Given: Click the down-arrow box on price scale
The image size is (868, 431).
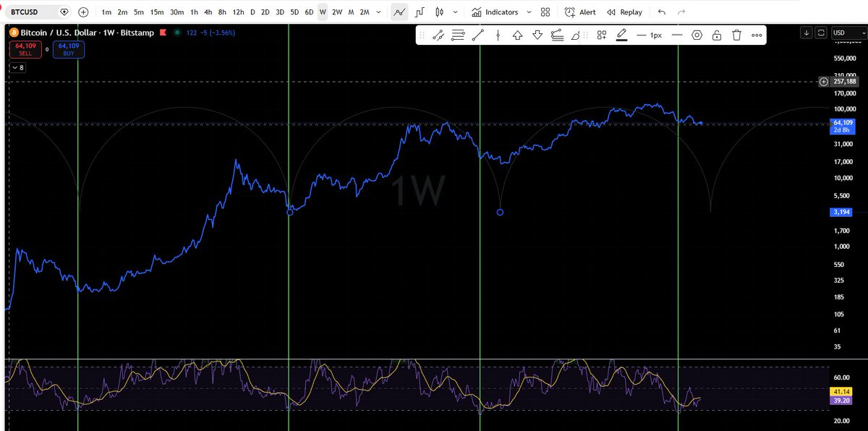Looking at the screenshot, I should (807, 33).
